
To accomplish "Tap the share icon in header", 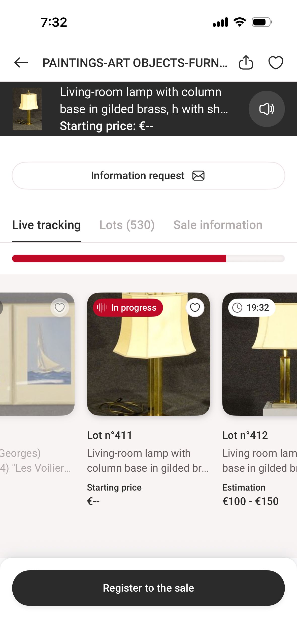I will [246, 62].
